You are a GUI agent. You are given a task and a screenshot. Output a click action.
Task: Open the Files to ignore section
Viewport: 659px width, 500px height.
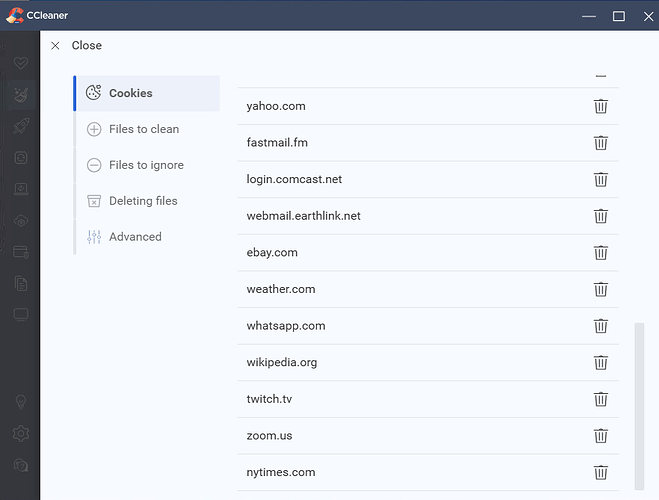145,165
